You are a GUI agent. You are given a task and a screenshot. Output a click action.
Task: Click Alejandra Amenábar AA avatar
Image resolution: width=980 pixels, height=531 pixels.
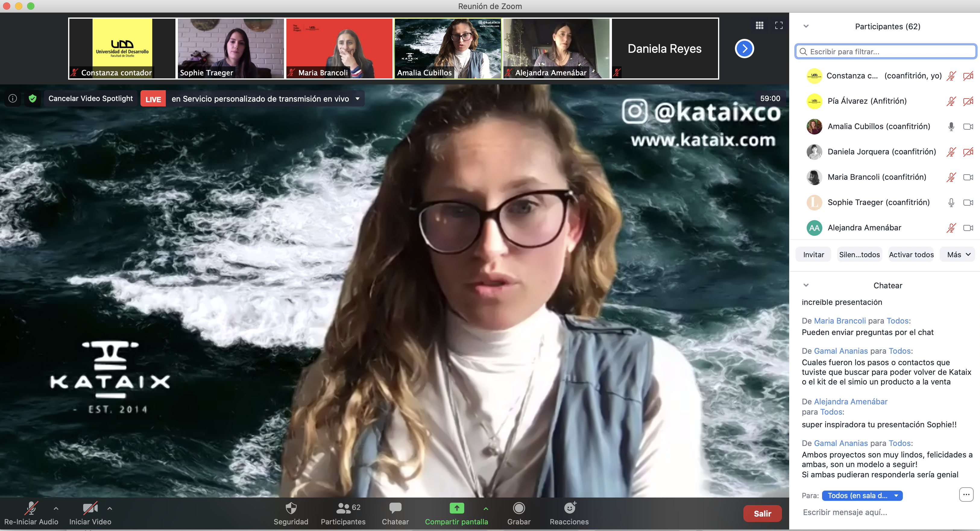point(814,228)
